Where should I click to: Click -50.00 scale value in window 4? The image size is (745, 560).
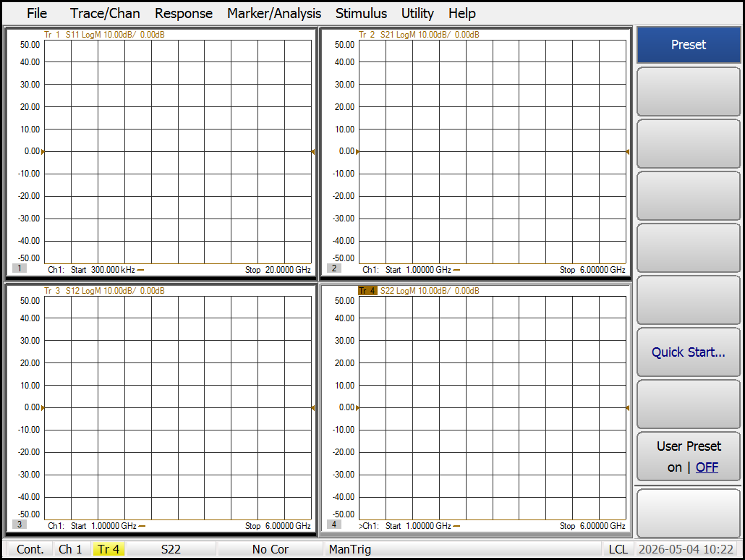(344, 514)
